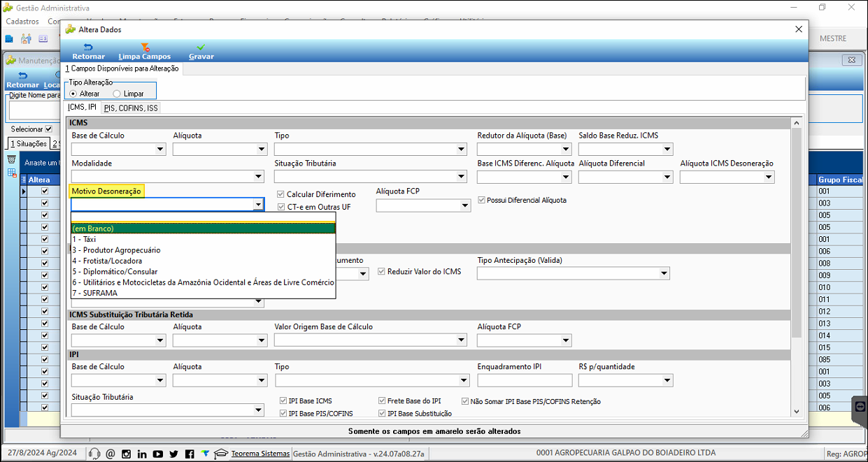Choose the 1 - Táxi option

(x=203, y=239)
